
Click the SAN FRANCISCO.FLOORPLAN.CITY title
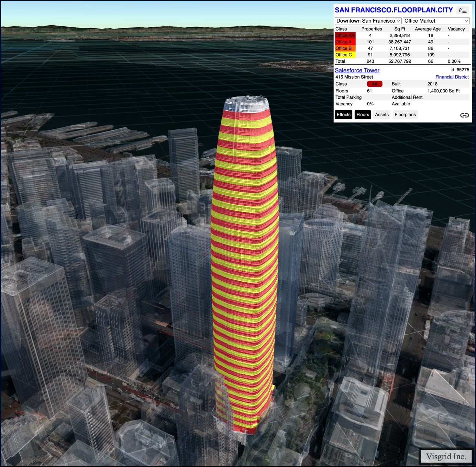pyautogui.click(x=393, y=10)
